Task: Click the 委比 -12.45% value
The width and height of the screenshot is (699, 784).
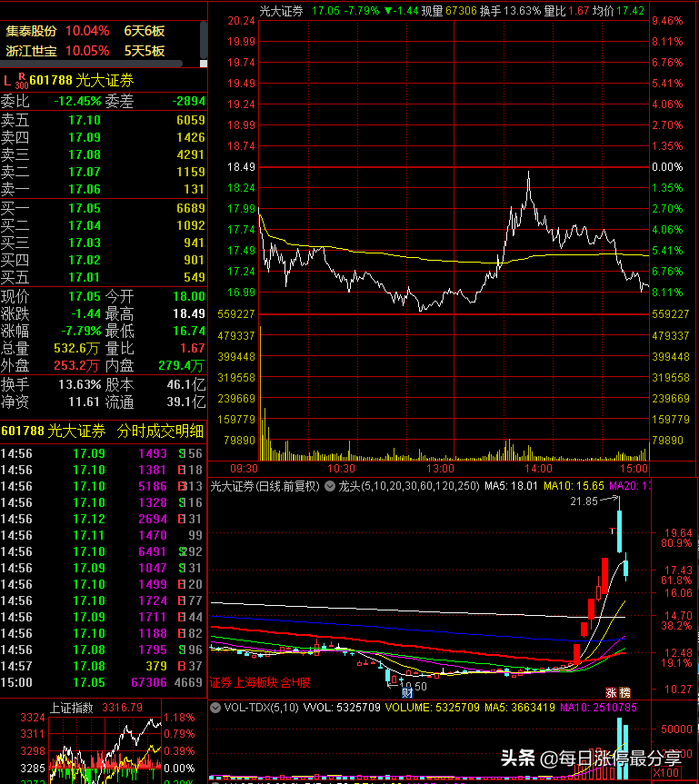Action: coord(77,102)
